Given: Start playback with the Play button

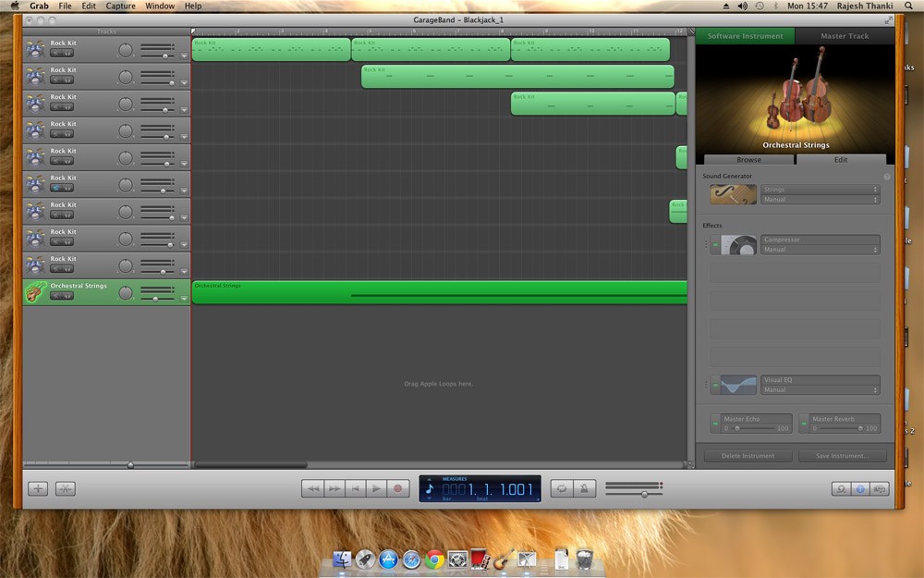Looking at the screenshot, I should [x=377, y=488].
